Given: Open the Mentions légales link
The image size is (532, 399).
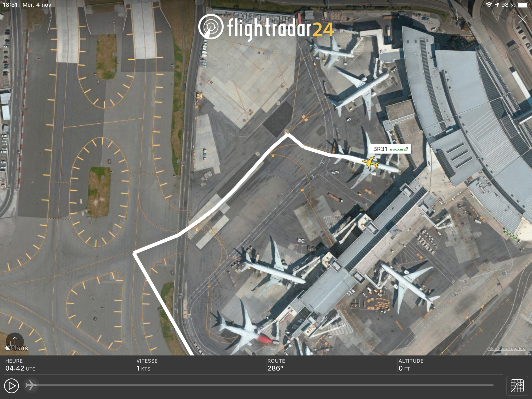Looking at the screenshot, I should 506,348.
